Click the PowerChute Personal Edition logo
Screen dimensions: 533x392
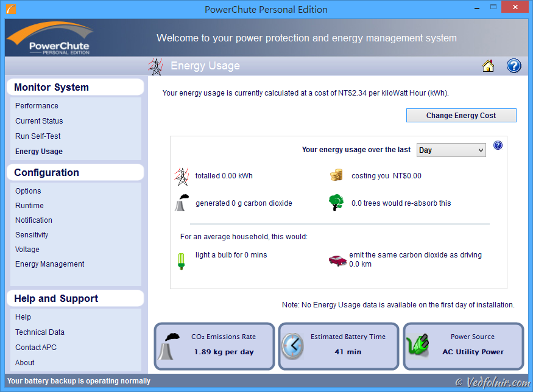tap(51, 38)
